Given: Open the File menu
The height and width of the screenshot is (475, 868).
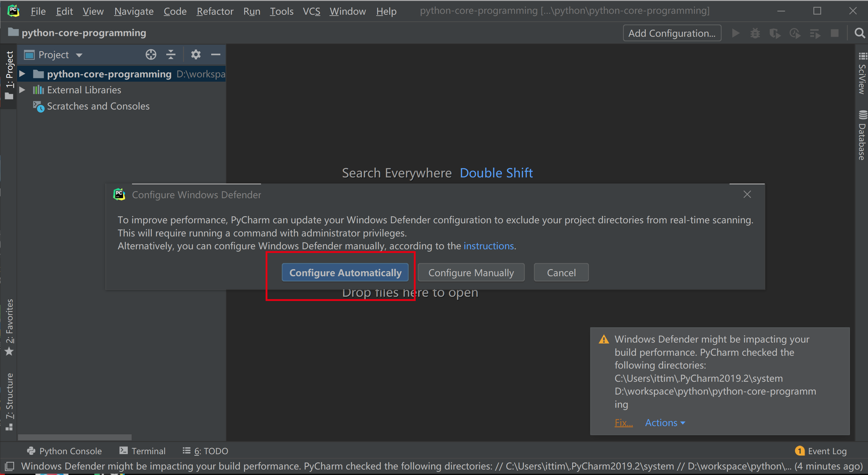Looking at the screenshot, I should (38, 11).
